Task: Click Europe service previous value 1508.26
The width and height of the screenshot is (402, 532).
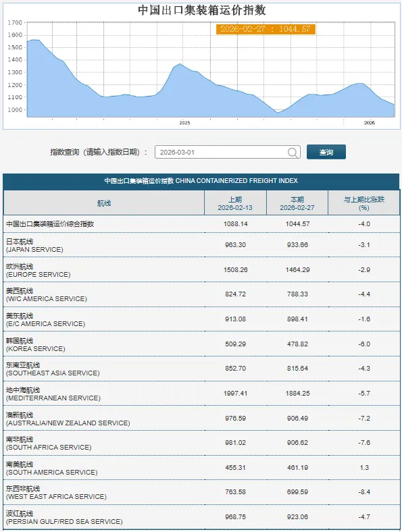Action: tap(235, 270)
